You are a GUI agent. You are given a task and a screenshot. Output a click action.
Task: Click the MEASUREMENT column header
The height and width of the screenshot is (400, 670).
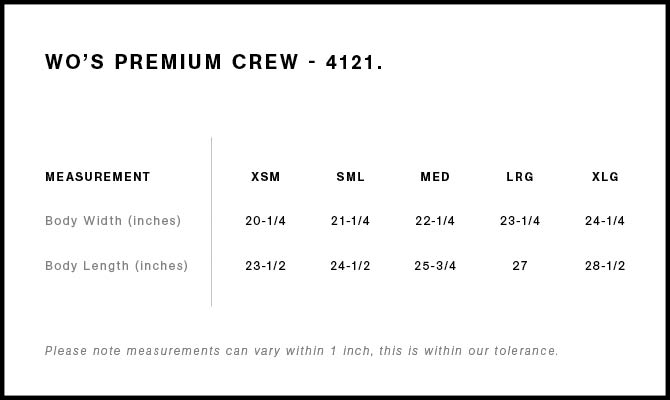click(x=98, y=177)
